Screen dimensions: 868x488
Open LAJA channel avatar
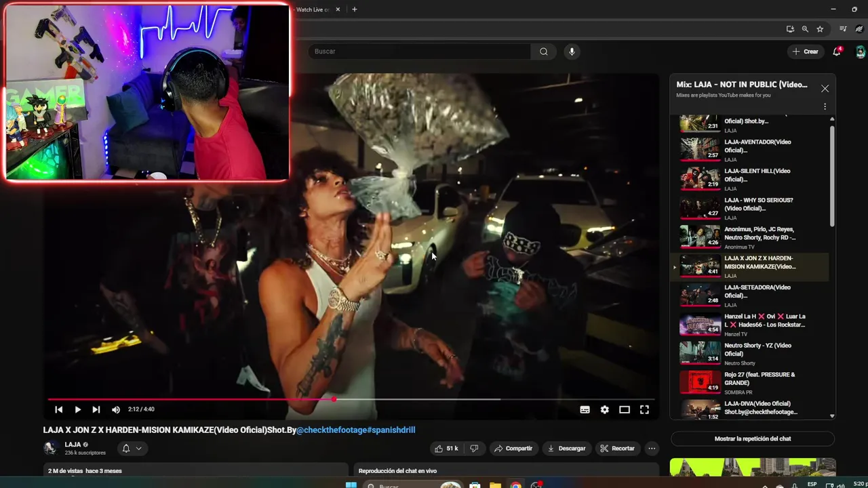tap(50, 448)
